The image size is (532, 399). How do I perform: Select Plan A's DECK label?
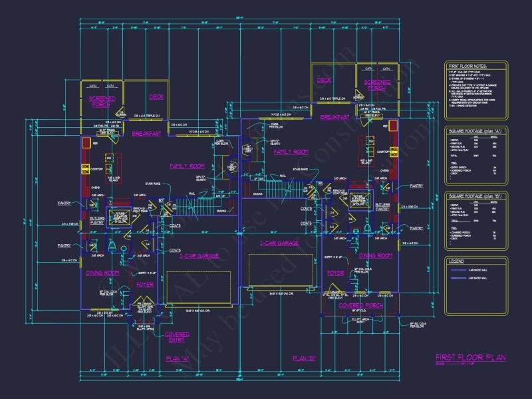[x=156, y=97]
